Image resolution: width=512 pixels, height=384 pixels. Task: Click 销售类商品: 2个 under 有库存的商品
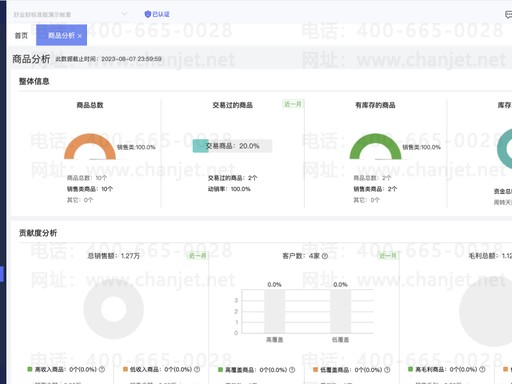pyautogui.click(x=375, y=189)
